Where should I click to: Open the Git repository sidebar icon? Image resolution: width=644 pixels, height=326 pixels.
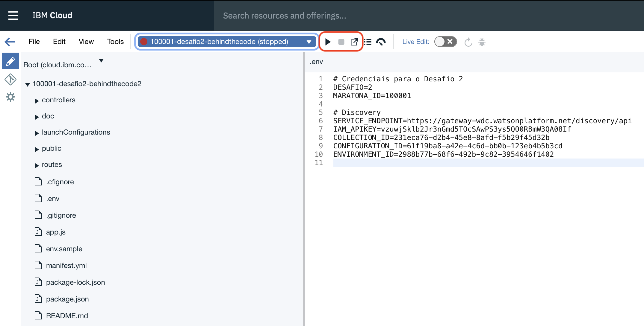coord(10,79)
